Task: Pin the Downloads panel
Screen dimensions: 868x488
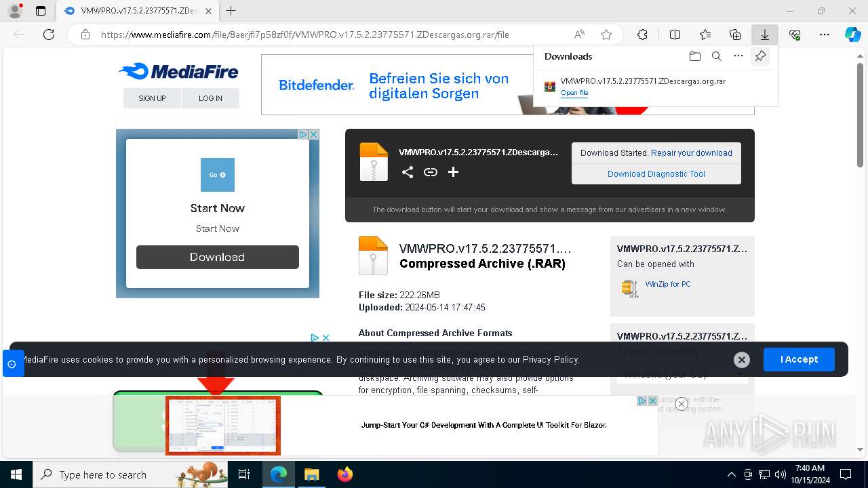Action: (x=760, y=56)
